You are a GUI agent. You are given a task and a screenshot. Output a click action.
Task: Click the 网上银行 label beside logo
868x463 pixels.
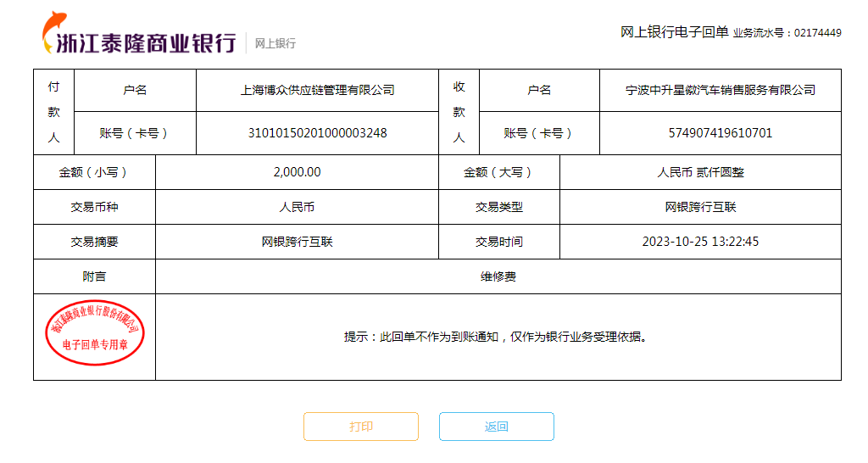pyautogui.click(x=275, y=43)
